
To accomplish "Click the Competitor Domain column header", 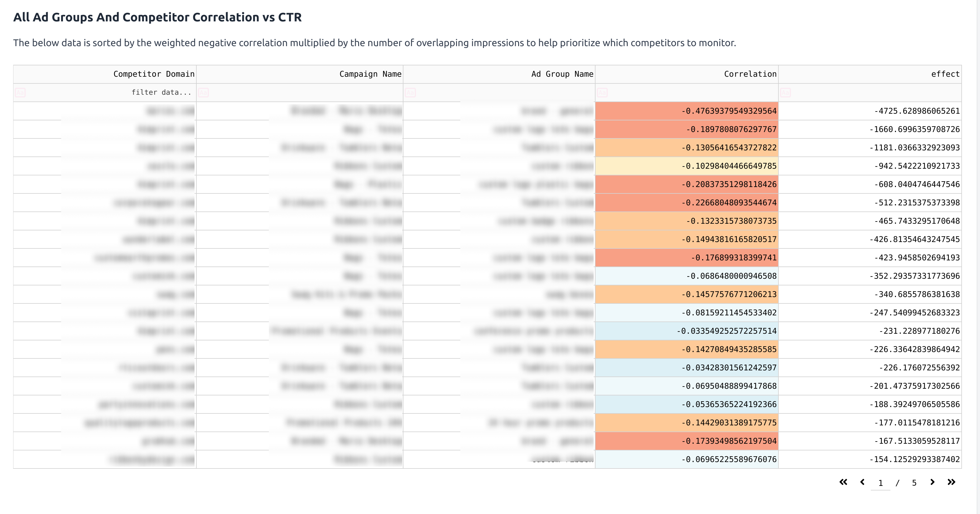I will click(x=154, y=74).
